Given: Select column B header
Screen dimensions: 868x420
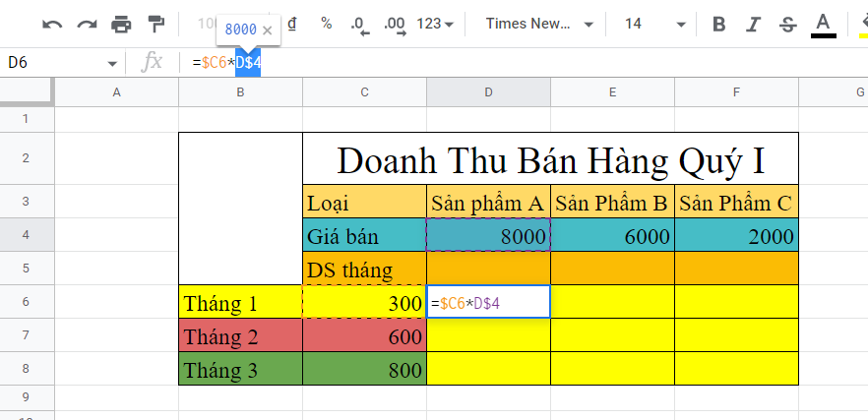Looking at the screenshot, I should tap(240, 92).
